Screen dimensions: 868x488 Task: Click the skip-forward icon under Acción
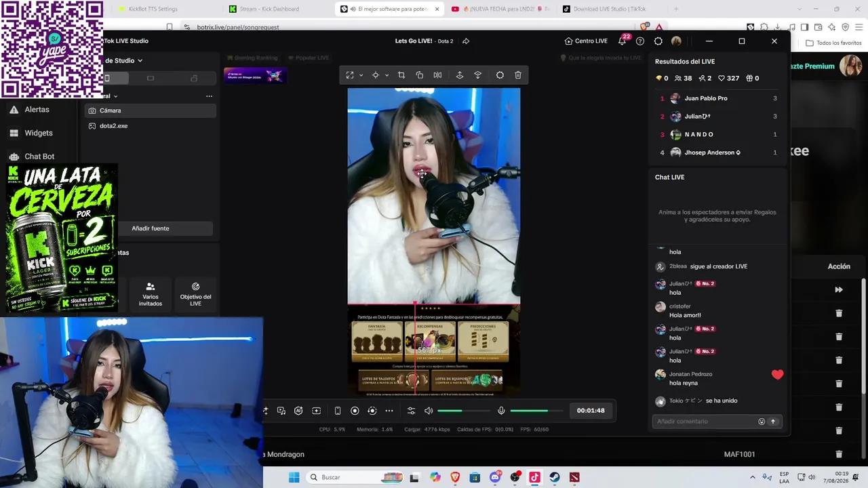[839, 290]
